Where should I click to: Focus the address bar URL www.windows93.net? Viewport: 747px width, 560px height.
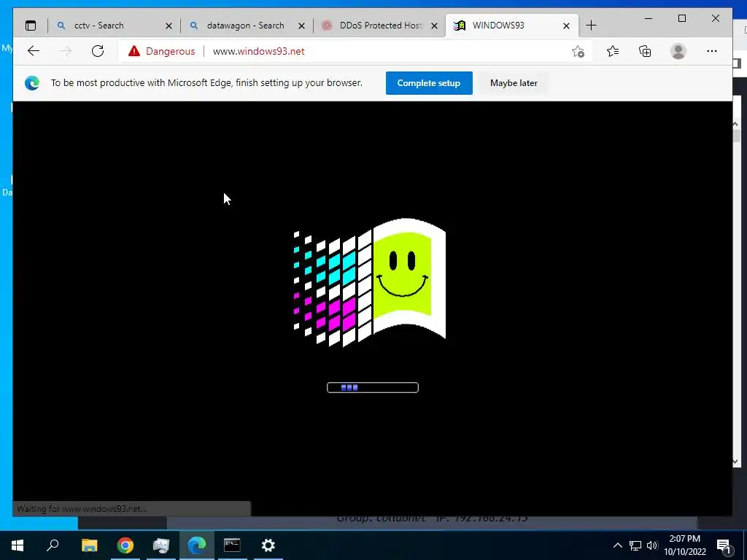(x=258, y=52)
